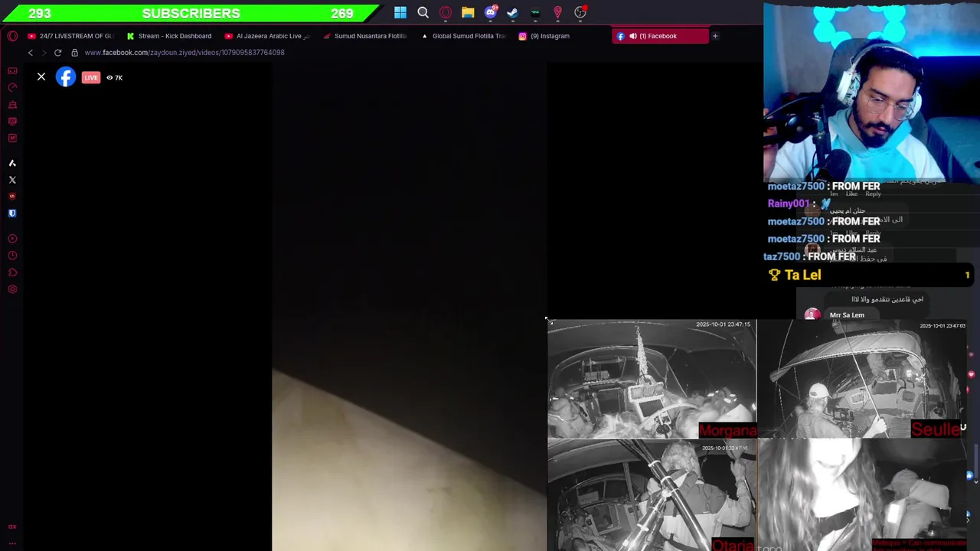The image size is (980, 551).
Task: Reload the Facebook page
Action: (57, 53)
